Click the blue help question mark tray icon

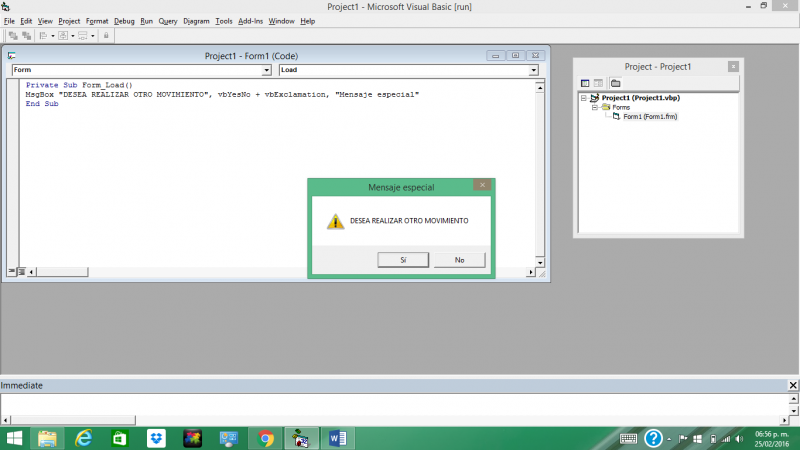pos(653,438)
